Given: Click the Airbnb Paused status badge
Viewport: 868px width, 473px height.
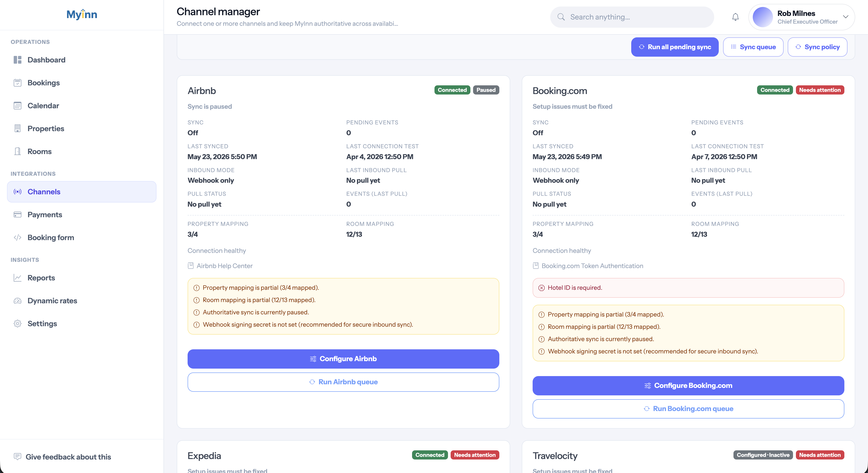Looking at the screenshot, I should click(x=486, y=90).
